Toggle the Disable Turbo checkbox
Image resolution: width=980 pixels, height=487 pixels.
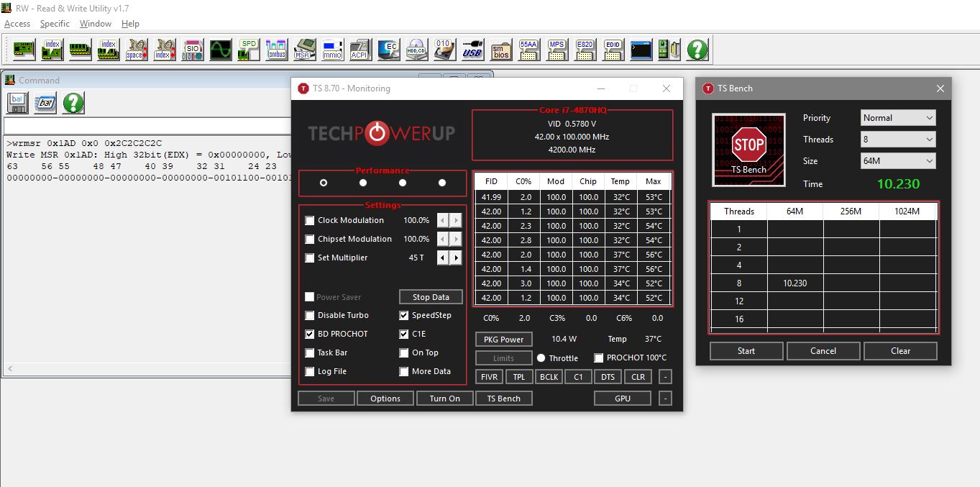tap(310, 315)
